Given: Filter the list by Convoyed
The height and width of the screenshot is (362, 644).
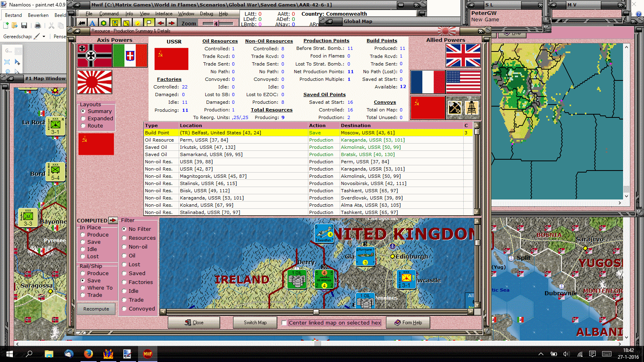Looking at the screenshot, I should click(x=139, y=309).
